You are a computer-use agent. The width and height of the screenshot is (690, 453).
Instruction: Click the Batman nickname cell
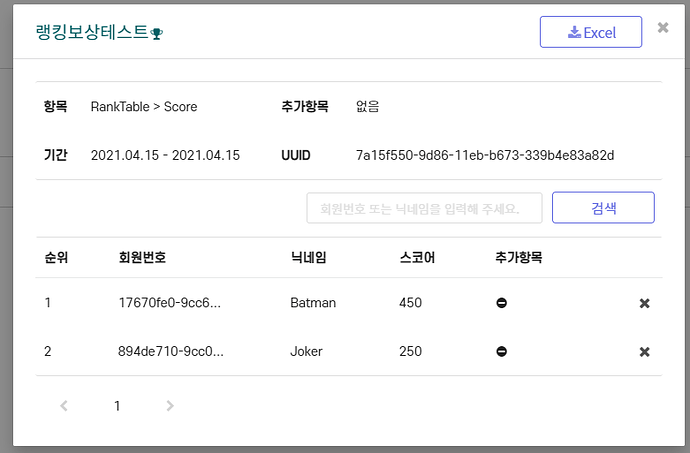[x=313, y=302]
